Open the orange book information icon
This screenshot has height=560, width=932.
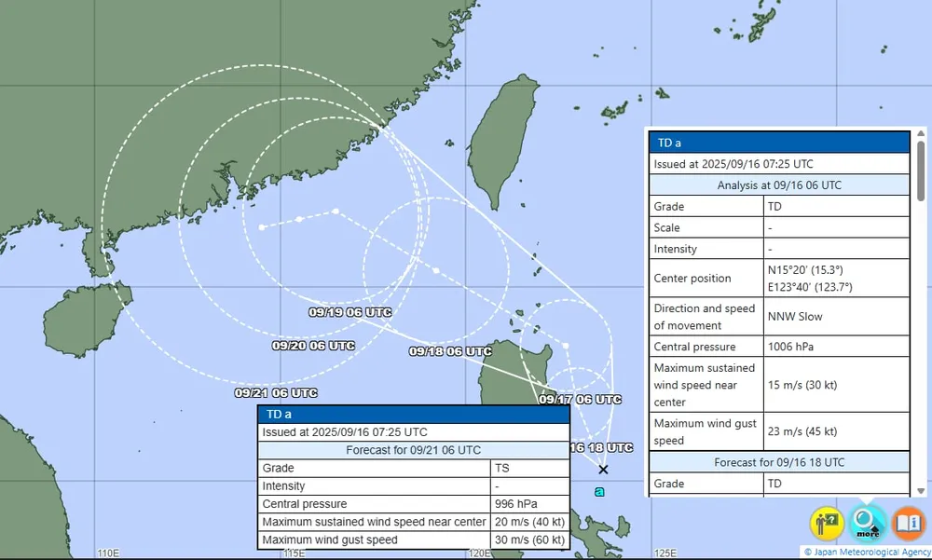tap(909, 523)
